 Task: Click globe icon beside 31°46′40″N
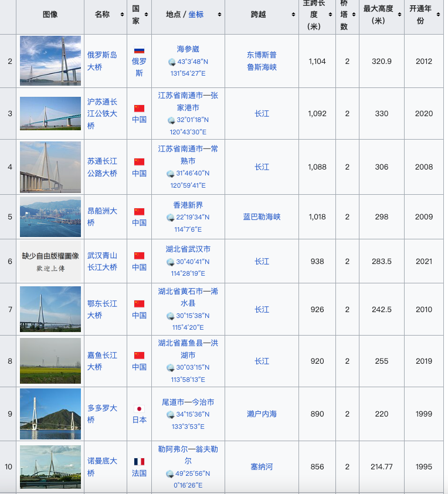(x=170, y=174)
